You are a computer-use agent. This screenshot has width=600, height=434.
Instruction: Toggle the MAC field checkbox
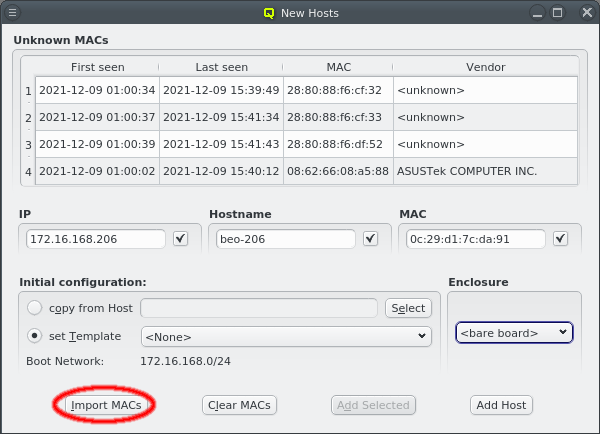pyautogui.click(x=561, y=239)
